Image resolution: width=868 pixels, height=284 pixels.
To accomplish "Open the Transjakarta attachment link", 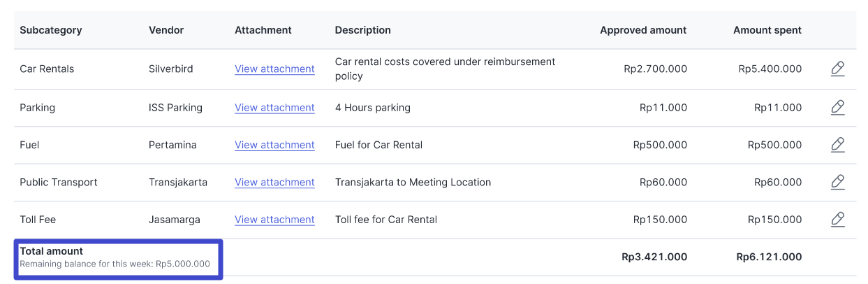I will [x=274, y=182].
